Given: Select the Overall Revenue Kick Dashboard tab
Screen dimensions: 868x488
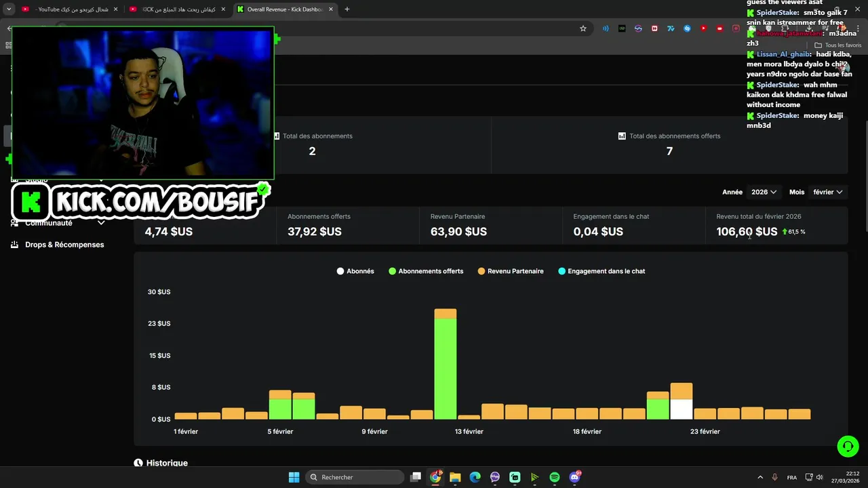Looking at the screenshot, I should [285, 9].
